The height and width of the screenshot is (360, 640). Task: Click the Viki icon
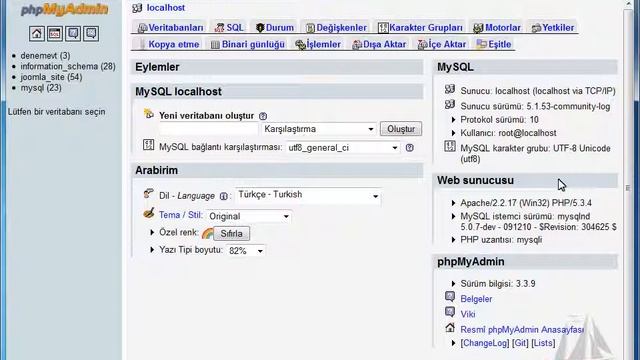point(450,312)
